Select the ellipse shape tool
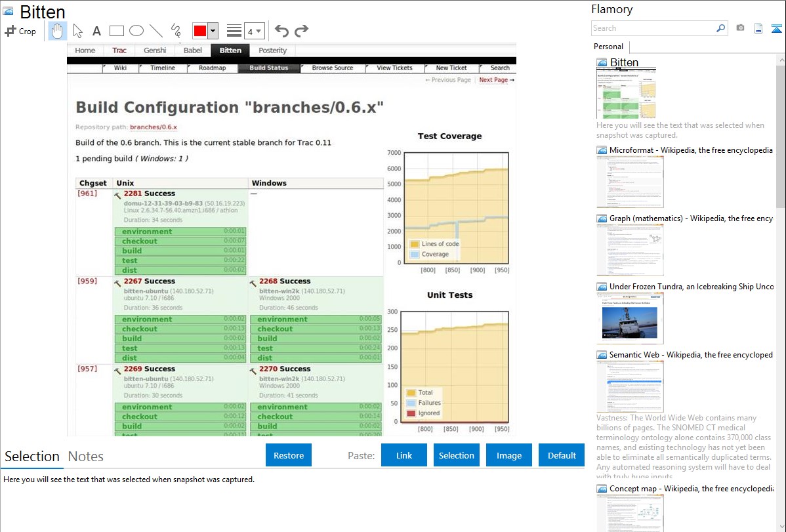This screenshot has width=786, height=532. [136, 31]
